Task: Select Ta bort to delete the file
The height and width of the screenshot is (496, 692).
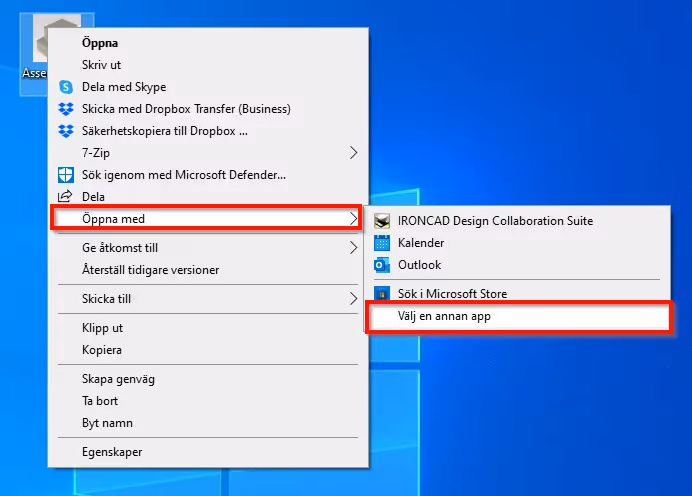Action: pos(208,401)
